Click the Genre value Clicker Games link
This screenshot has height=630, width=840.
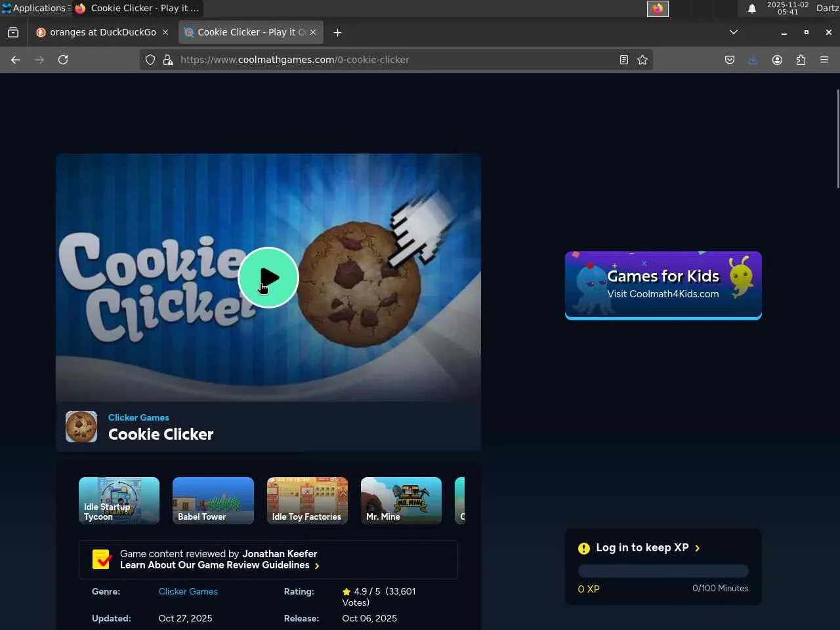[x=188, y=591]
